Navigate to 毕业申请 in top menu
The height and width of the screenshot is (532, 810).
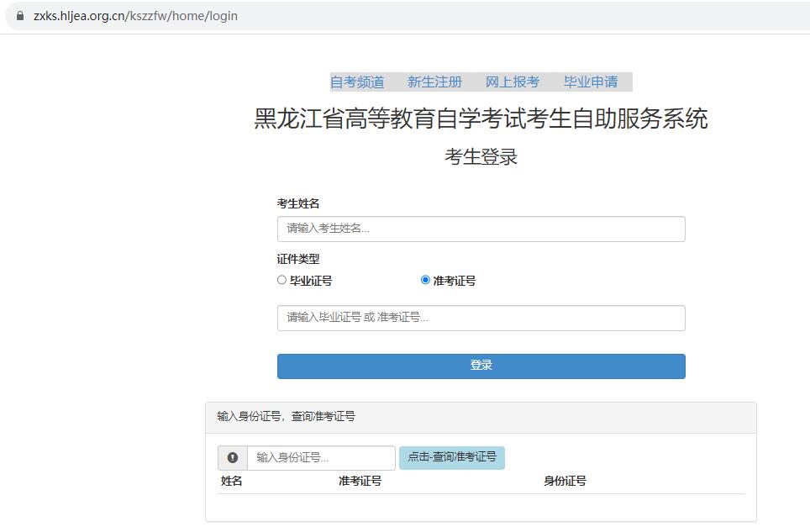(x=591, y=82)
